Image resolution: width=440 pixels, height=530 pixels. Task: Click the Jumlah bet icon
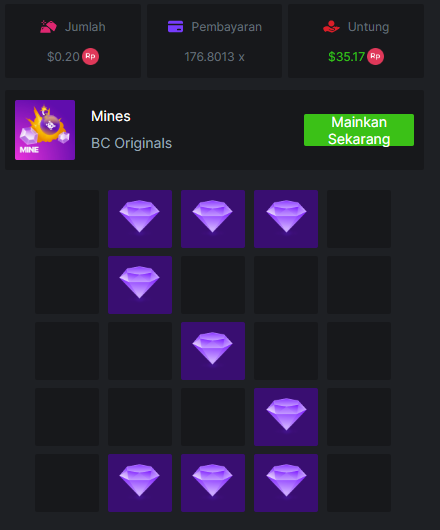pyautogui.click(x=48, y=27)
